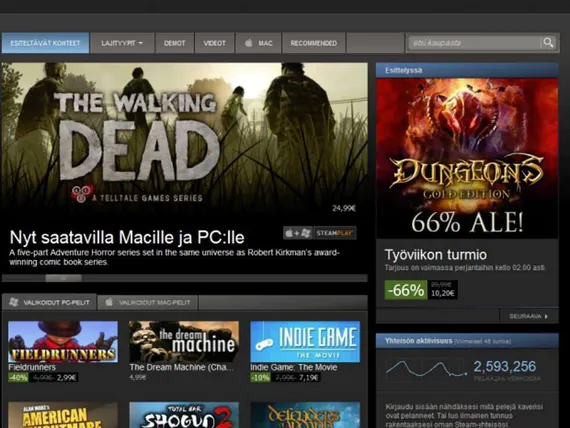Click the Esittelyssä panel header
The width and height of the screenshot is (570, 428).
click(x=467, y=70)
